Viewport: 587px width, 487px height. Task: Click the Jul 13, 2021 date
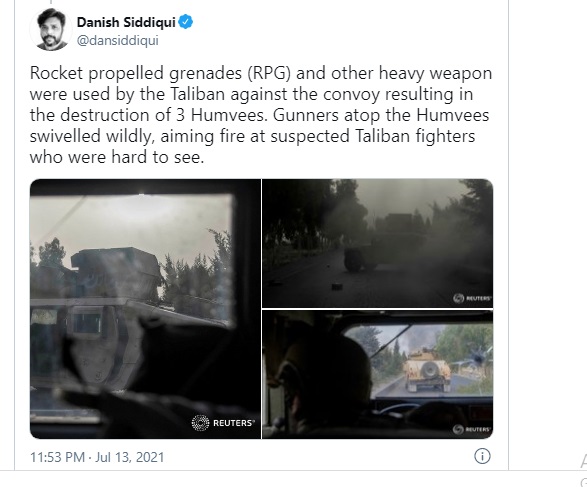click(130, 457)
